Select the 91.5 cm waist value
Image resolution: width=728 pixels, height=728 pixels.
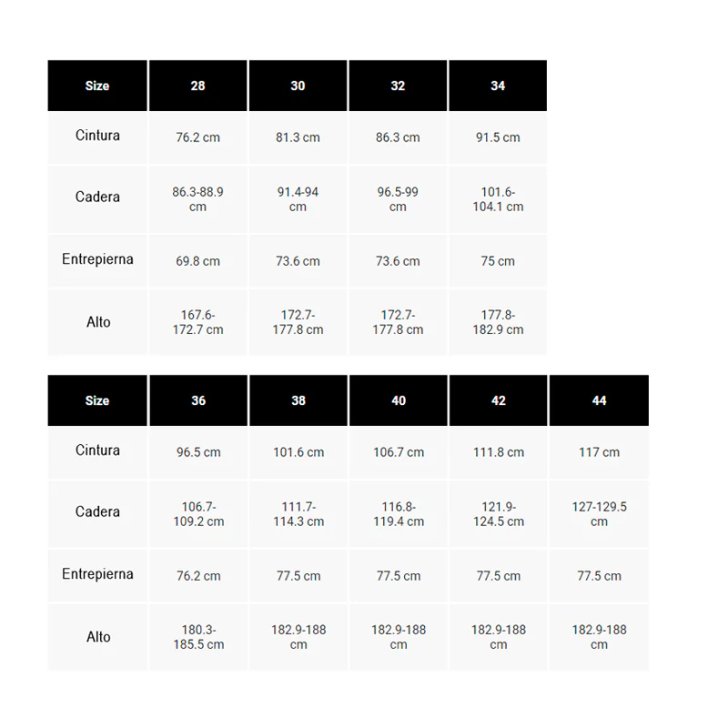pyautogui.click(x=498, y=137)
